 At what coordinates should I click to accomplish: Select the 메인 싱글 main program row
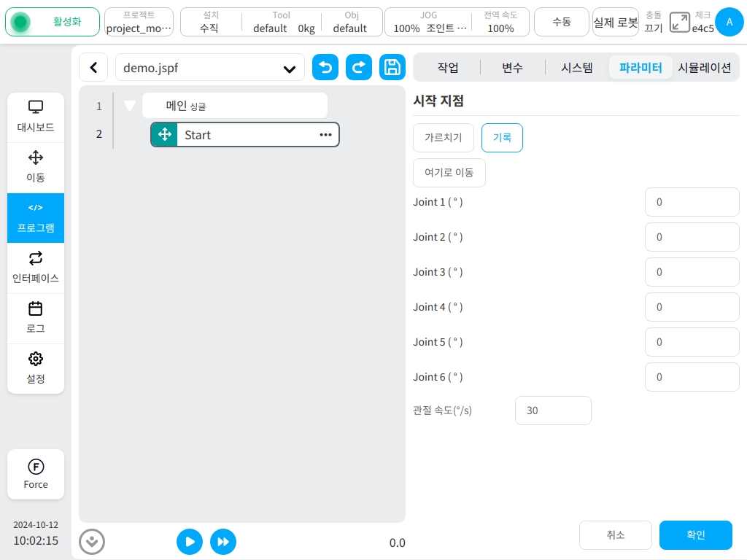coord(235,106)
